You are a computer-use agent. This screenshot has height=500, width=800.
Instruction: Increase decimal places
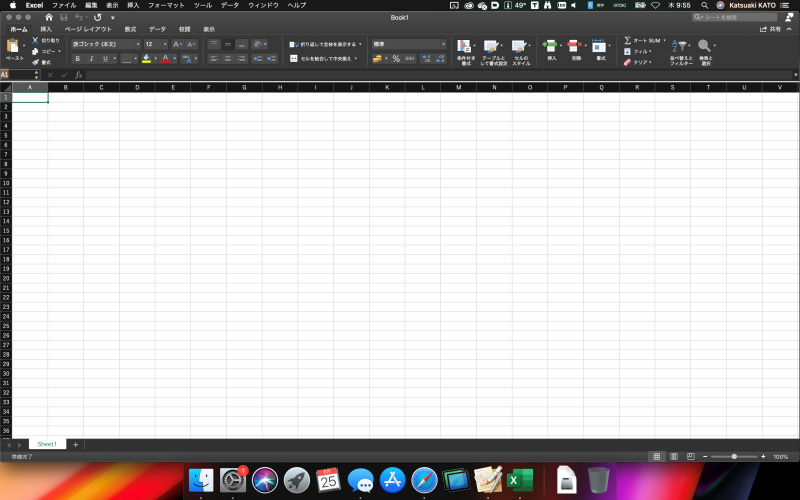click(x=426, y=59)
